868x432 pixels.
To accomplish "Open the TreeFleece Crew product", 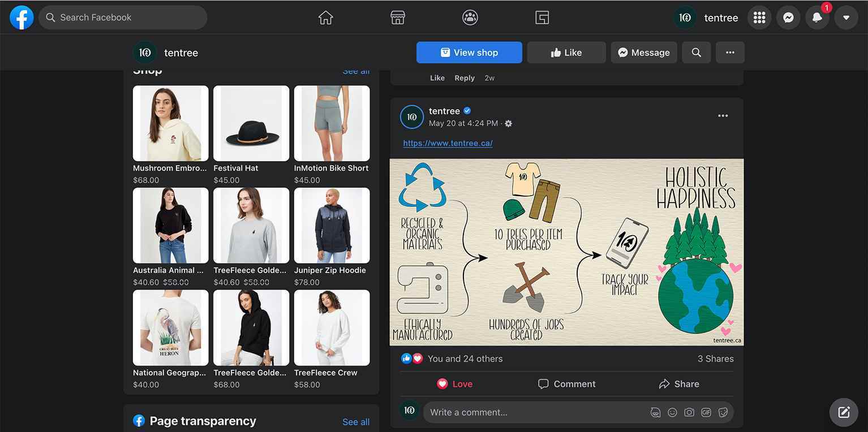I will tap(332, 328).
